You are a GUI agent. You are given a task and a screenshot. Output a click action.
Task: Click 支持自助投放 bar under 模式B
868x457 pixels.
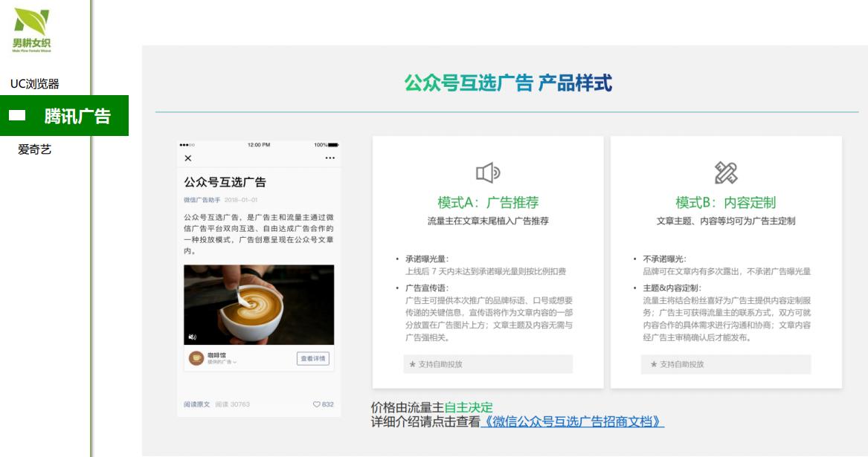tap(726, 364)
